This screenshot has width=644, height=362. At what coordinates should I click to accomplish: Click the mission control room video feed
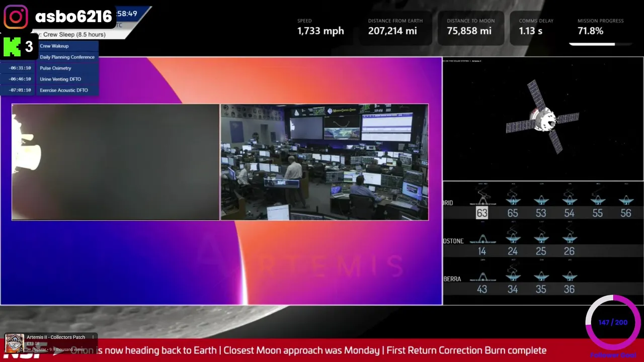point(325,162)
